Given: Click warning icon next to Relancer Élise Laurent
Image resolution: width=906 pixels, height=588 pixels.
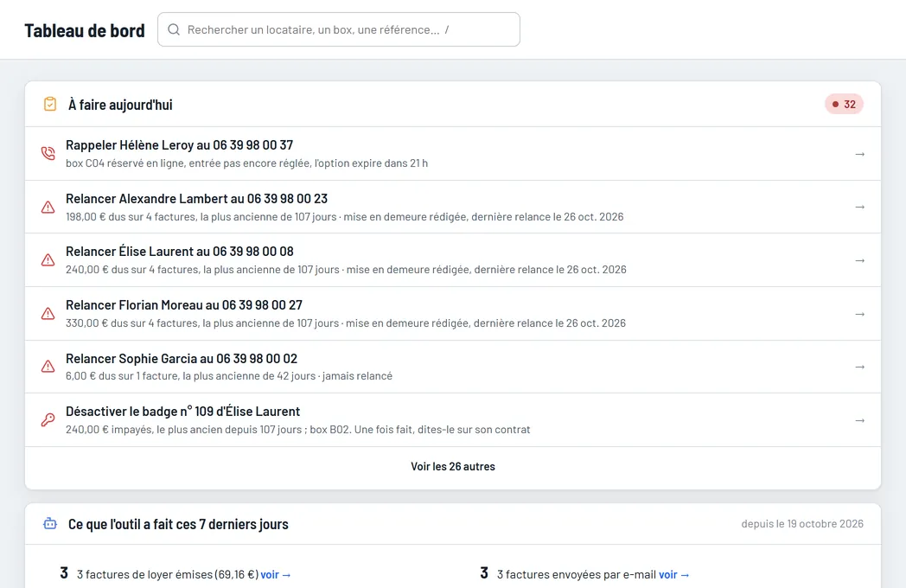Looking at the screenshot, I should point(48,260).
